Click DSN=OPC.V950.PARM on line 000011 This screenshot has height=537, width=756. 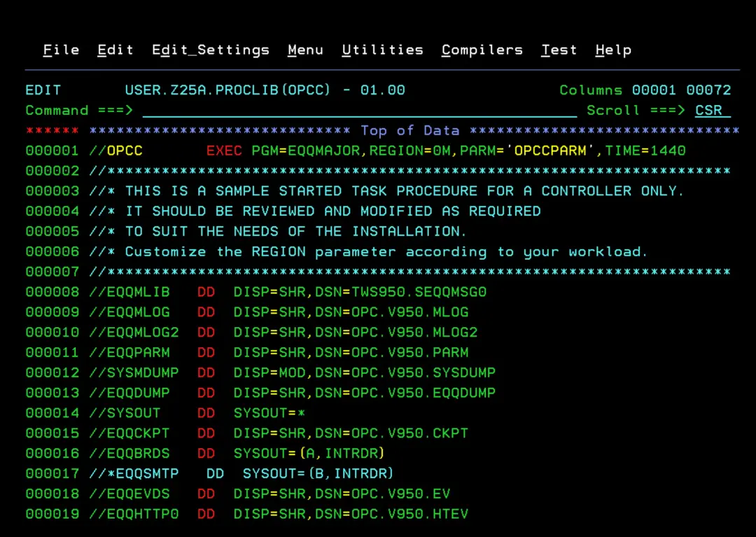391,354
